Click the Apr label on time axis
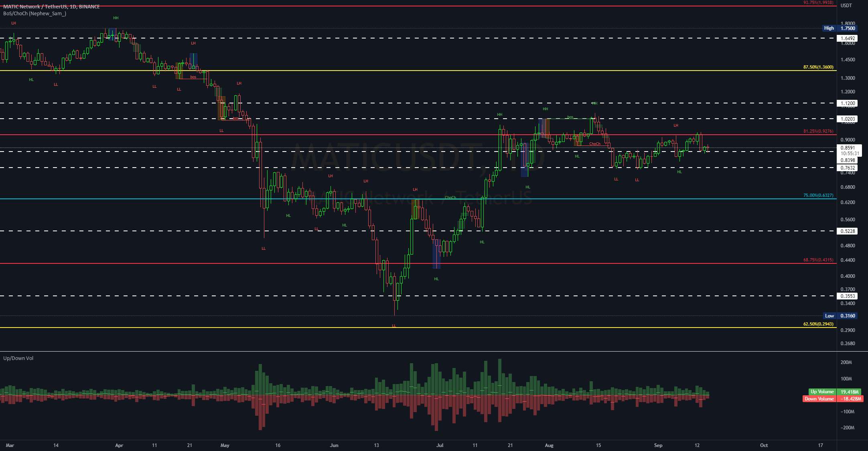Viewport: 868px width, 451px height. point(119,445)
